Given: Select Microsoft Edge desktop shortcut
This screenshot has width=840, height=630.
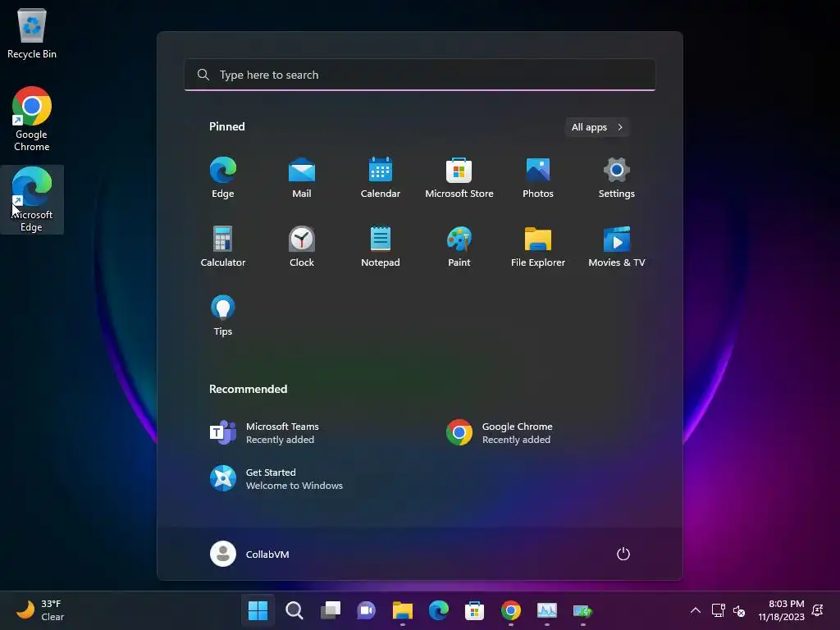Looking at the screenshot, I should [32, 199].
